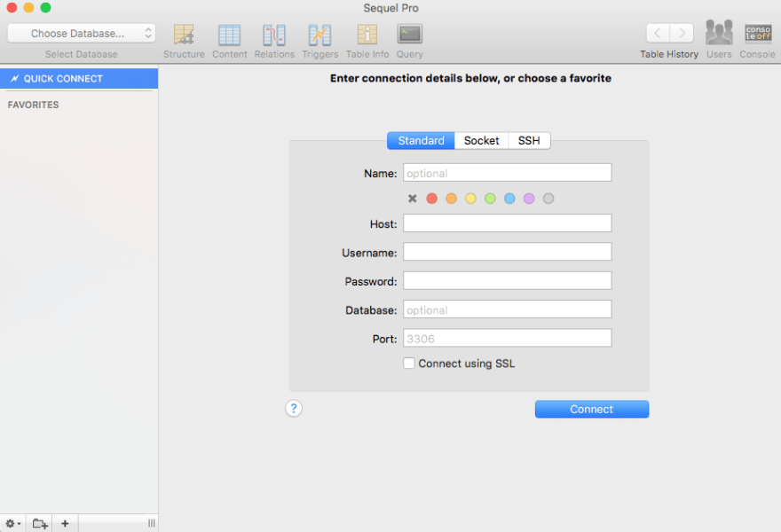Focus the Username input field
781x532 pixels.
pos(507,253)
